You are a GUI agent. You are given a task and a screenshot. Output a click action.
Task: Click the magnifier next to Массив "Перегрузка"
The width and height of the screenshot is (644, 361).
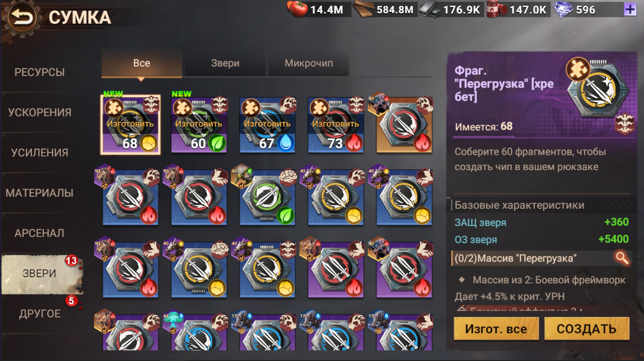(x=622, y=258)
